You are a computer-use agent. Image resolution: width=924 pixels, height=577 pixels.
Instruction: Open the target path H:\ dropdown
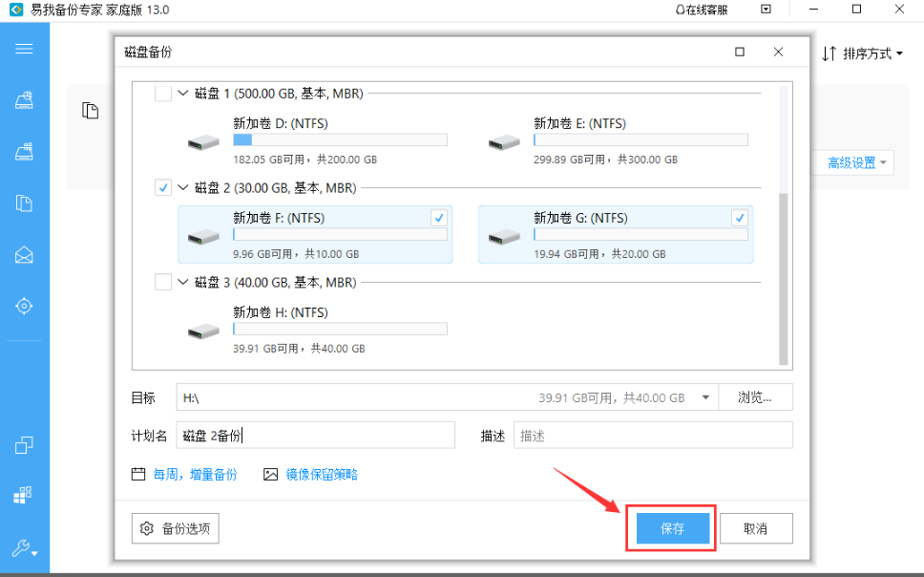(x=705, y=397)
